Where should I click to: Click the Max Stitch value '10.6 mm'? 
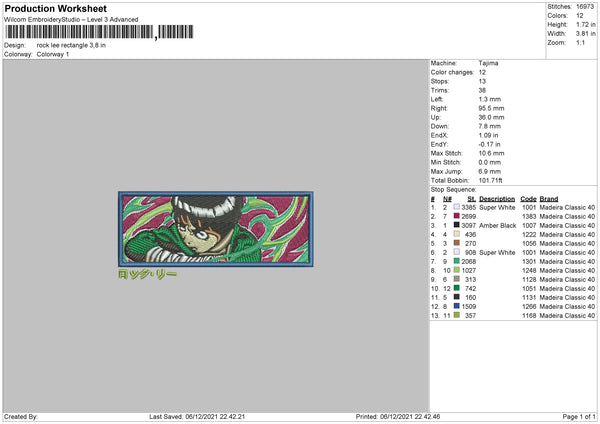click(x=491, y=153)
